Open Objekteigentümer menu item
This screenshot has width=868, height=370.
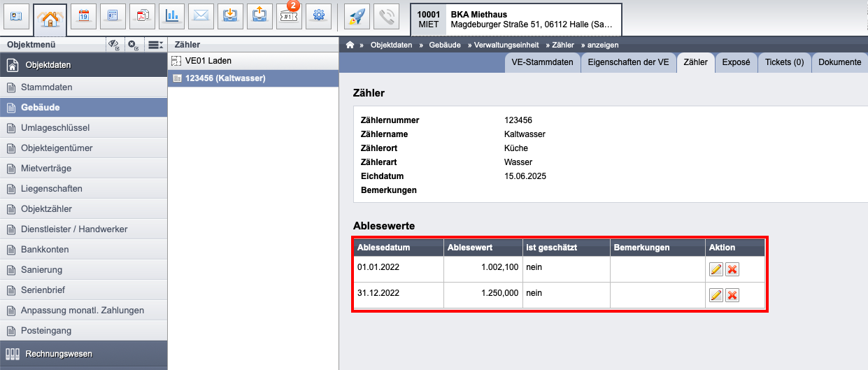tap(84, 148)
